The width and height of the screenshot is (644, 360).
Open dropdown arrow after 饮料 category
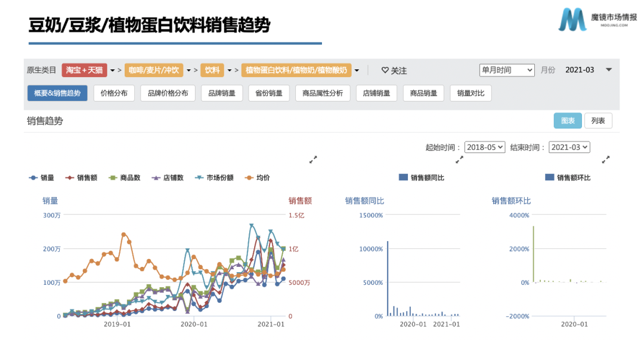[230, 71]
